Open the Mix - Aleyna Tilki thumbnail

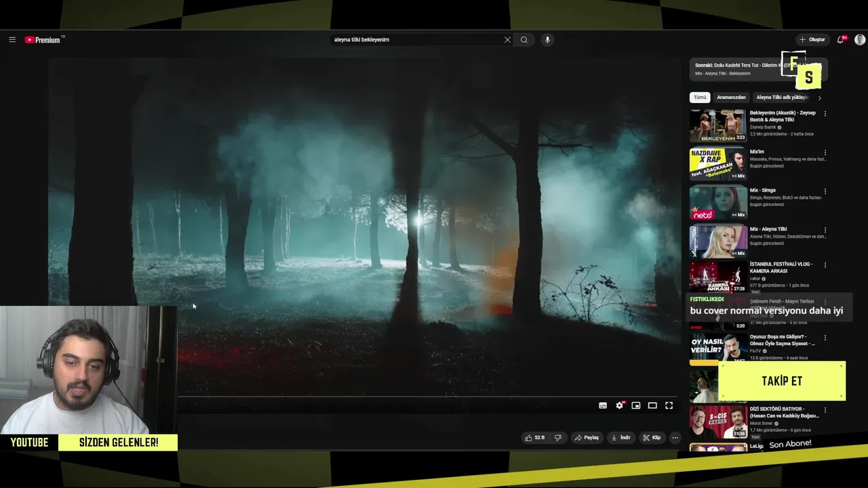pos(717,241)
